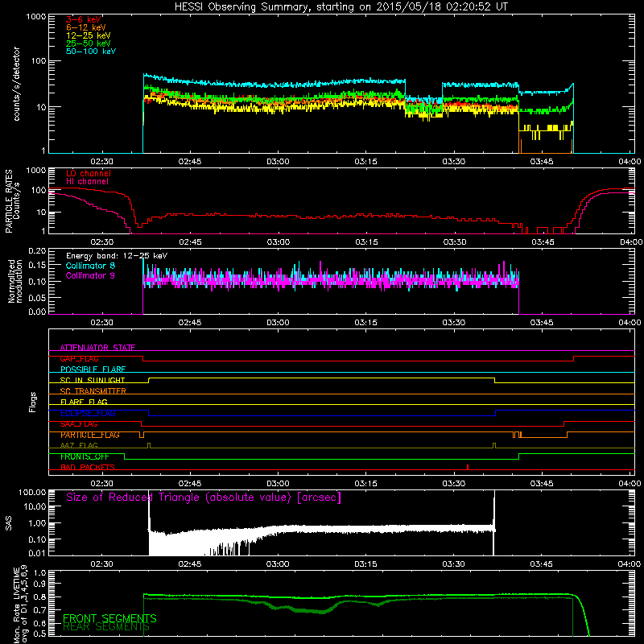
Task: Click the 0.20 value on modulation axis
Action: (37, 251)
